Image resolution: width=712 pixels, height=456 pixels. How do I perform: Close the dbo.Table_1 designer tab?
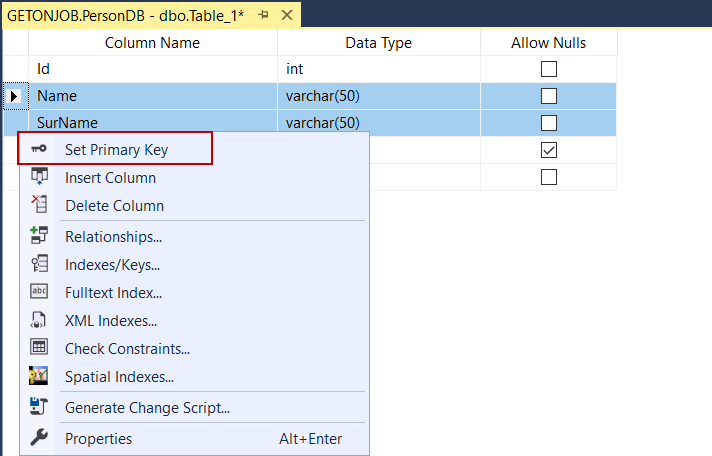pyautogui.click(x=286, y=15)
